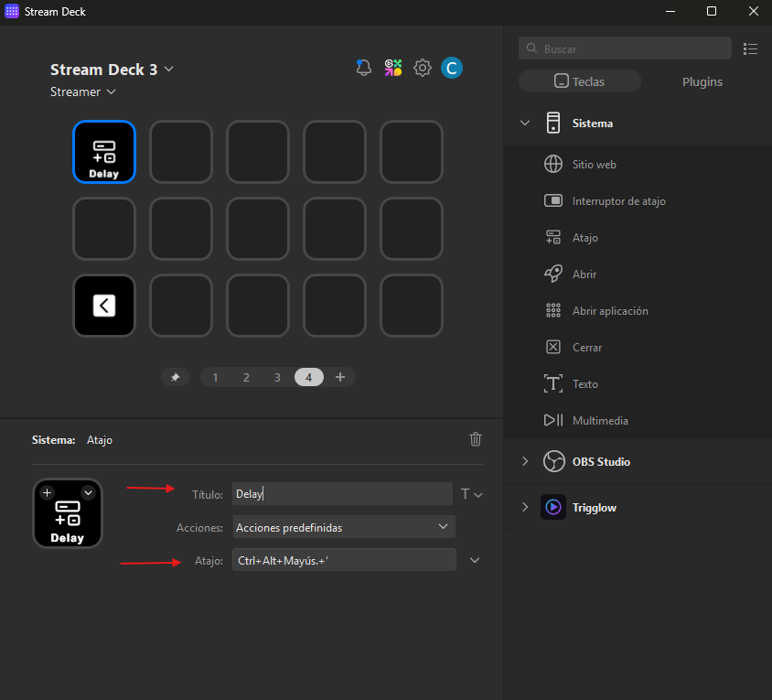Expand the Trigglow category
Screen dimensions: 772x700
coord(525,507)
